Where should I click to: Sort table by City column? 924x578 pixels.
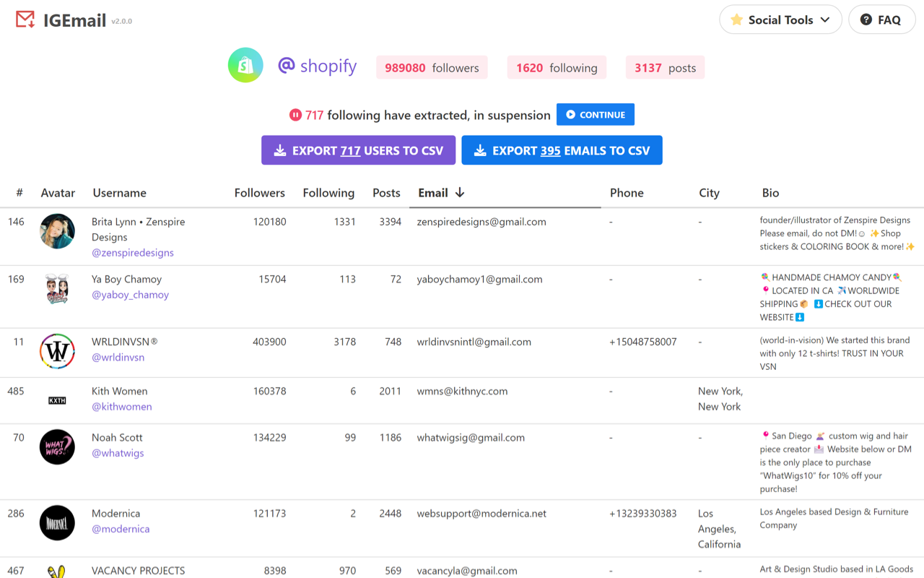(x=709, y=193)
